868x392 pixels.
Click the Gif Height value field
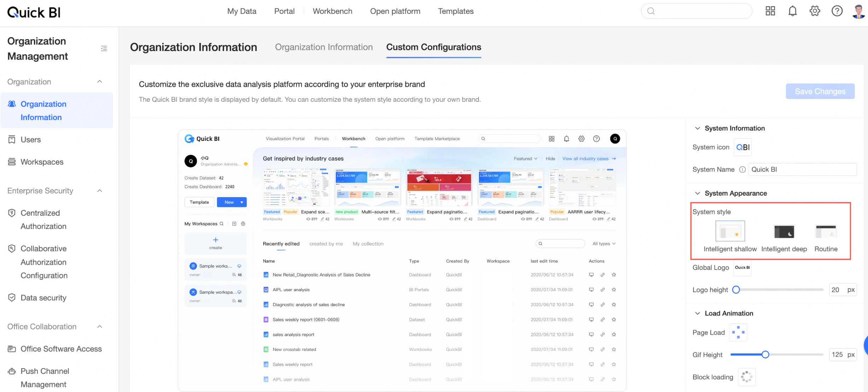click(x=843, y=354)
